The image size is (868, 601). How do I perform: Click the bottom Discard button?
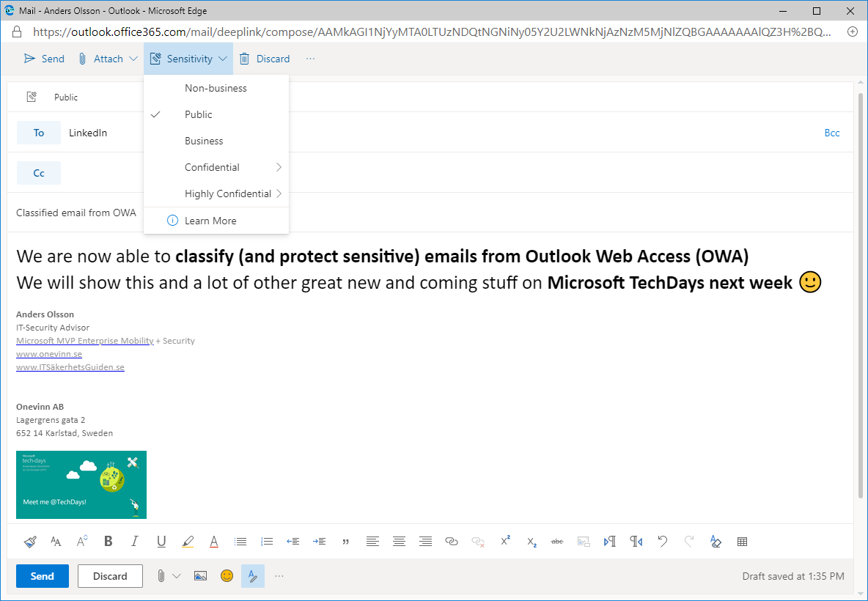[x=110, y=576]
